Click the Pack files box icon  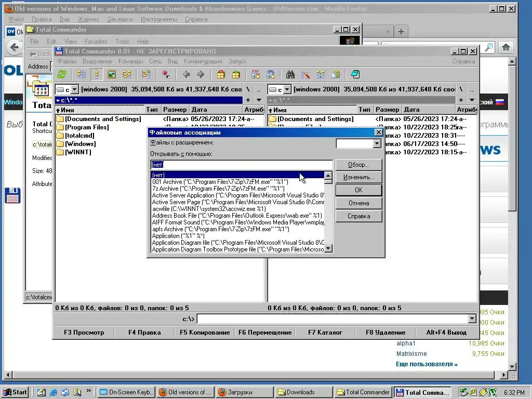click(x=221, y=74)
